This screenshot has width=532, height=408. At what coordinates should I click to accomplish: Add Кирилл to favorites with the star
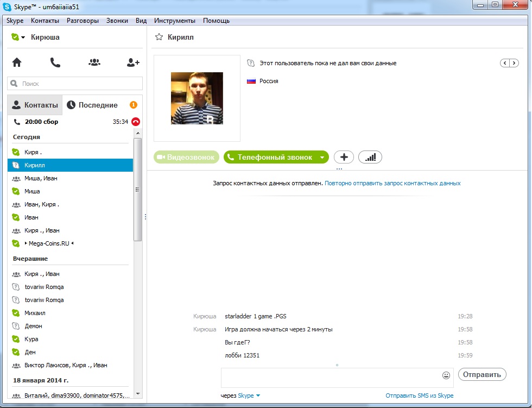click(159, 37)
